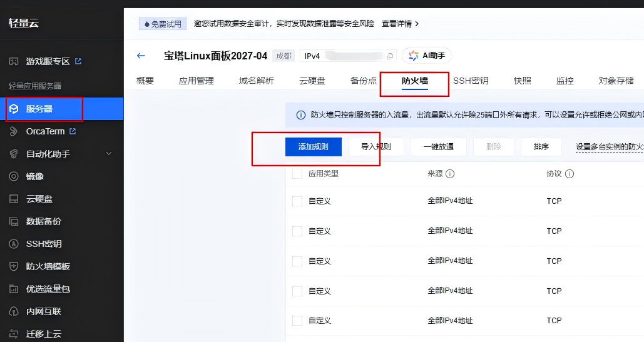The width and height of the screenshot is (644, 342).
Task: Click the droplet icon in 免费试用 badge
Action: pyautogui.click(x=146, y=24)
